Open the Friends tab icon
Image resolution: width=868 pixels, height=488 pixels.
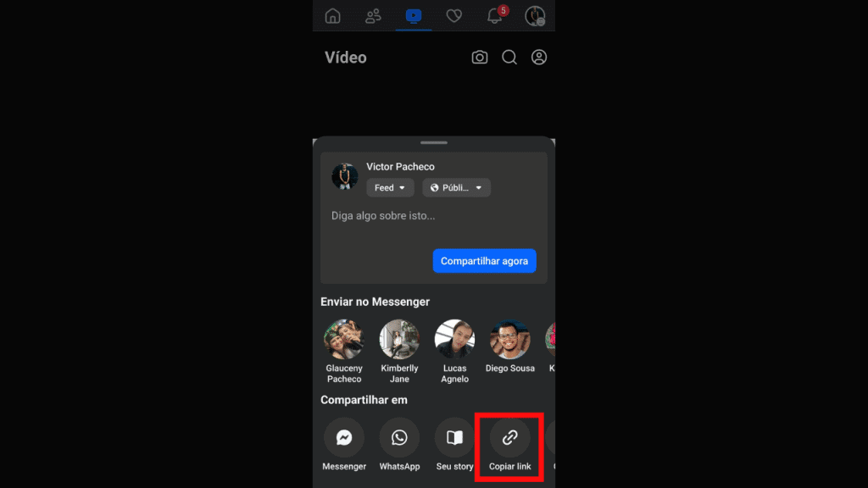pos(373,16)
